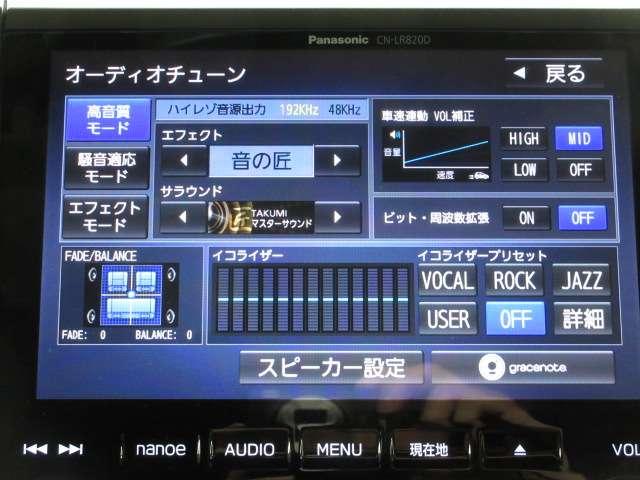Select the 騒音適応モード tab

pos(105,167)
